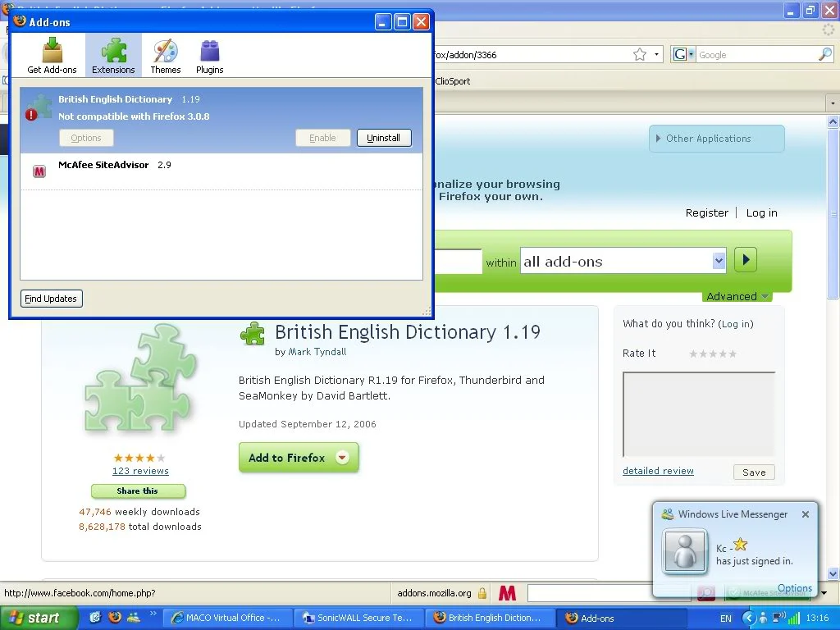Click in the review text area

(x=699, y=414)
